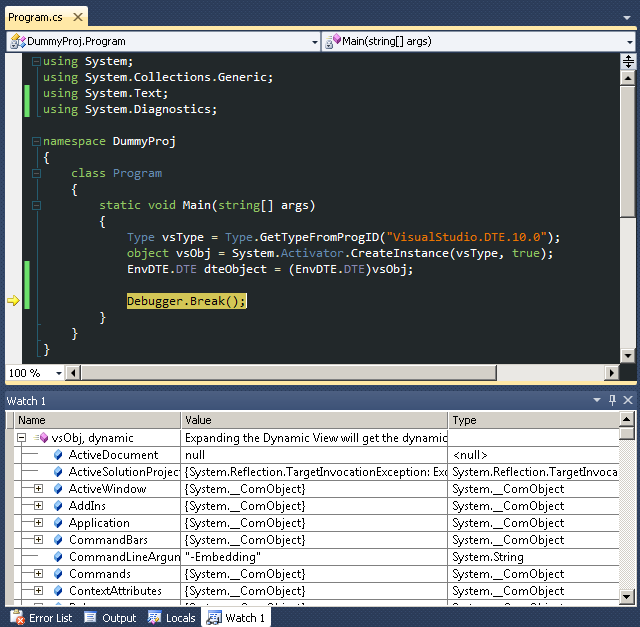
Task: Expand the AddIns property
Action: tap(38, 506)
